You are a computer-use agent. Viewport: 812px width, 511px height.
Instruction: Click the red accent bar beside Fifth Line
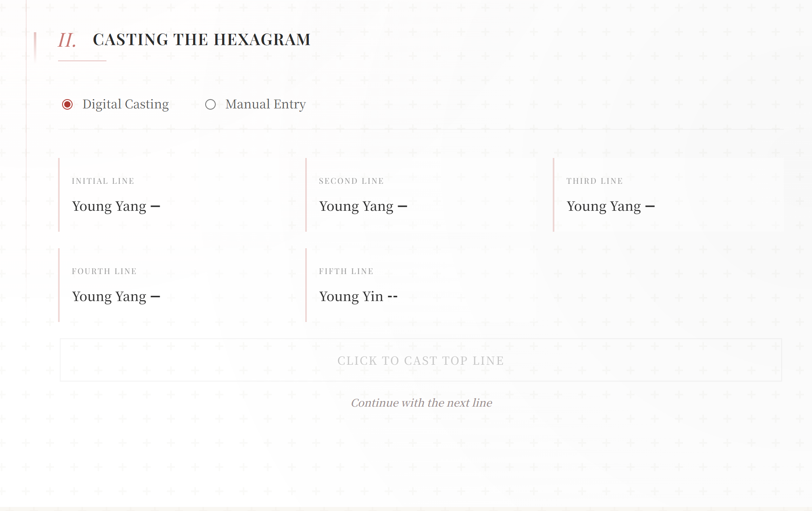tap(306, 285)
